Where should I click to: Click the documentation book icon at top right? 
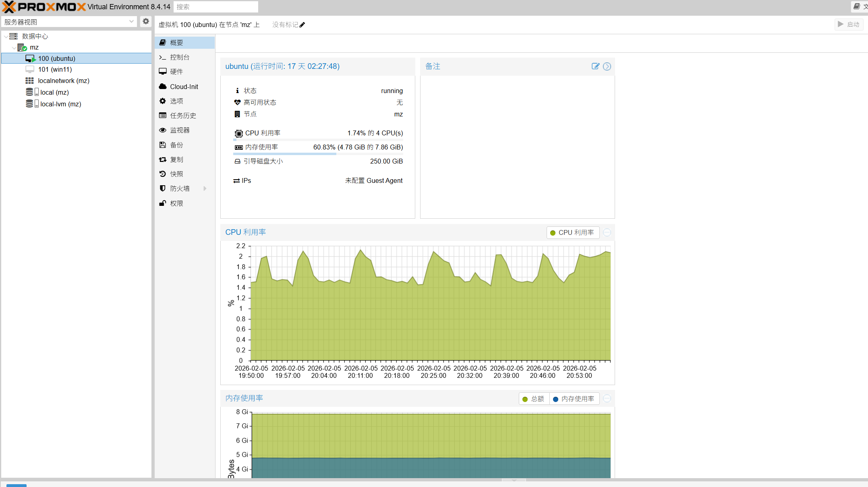pyautogui.click(x=857, y=6)
